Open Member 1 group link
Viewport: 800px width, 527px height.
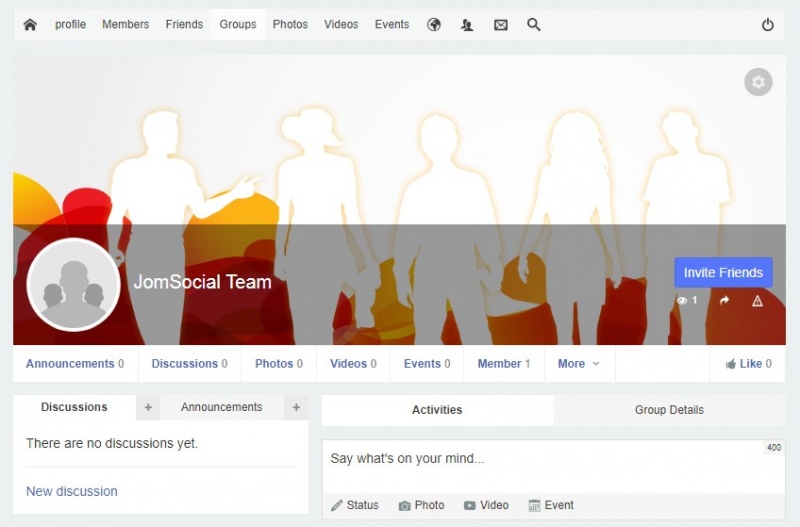[x=504, y=364]
